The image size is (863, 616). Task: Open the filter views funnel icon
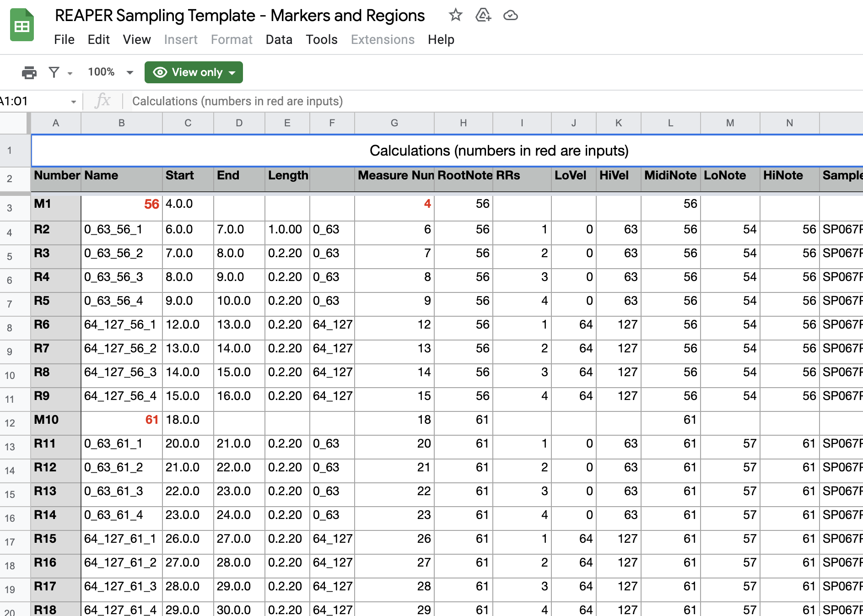tap(54, 72)
